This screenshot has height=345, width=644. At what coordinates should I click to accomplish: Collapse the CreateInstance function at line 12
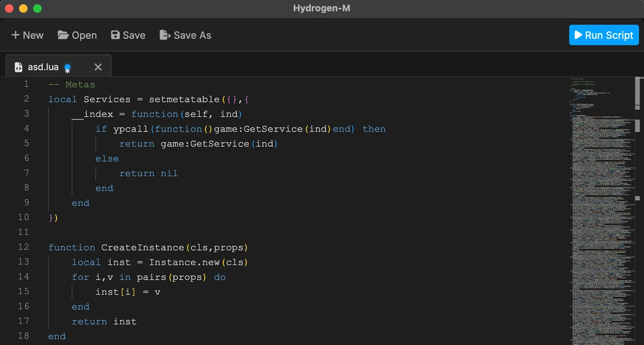click(x=38, y=247)
